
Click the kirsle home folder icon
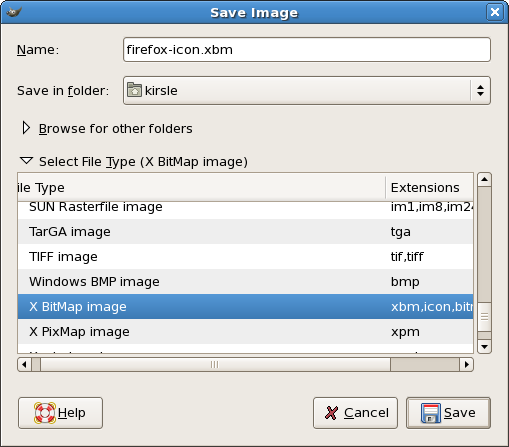tap(134, 90)
